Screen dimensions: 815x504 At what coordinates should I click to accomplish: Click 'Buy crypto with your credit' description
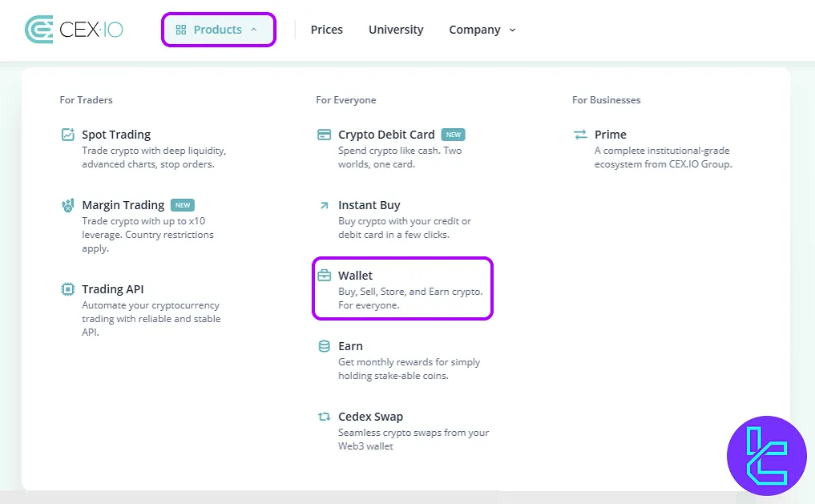tap(405, 228)
